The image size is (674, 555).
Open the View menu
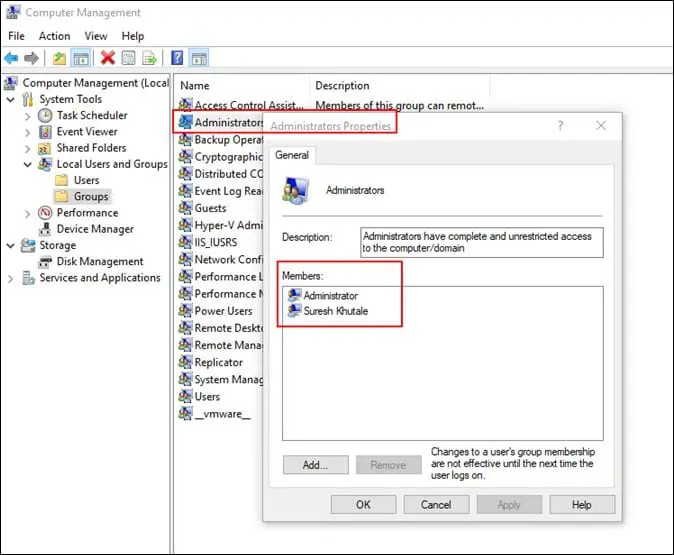point(96,36)
